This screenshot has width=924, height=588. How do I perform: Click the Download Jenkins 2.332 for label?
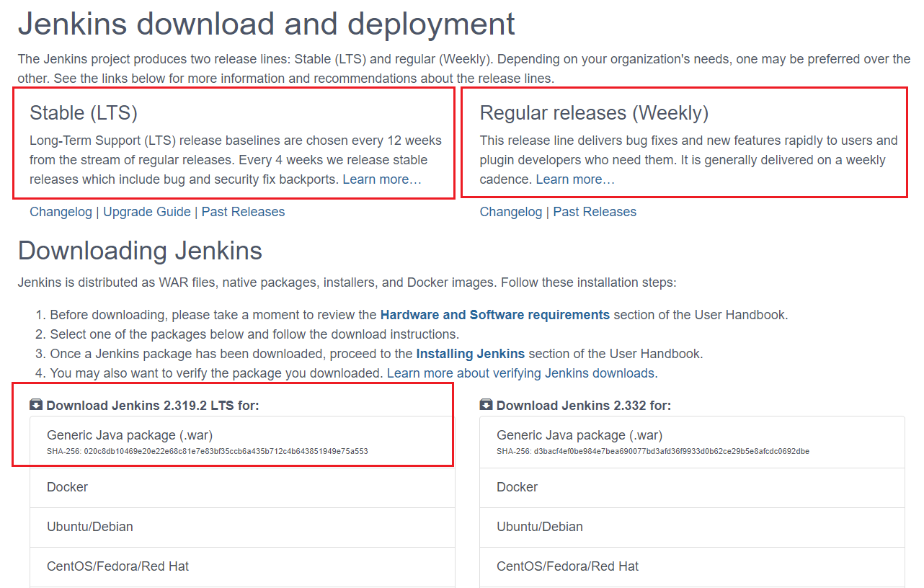click(584, 406)
